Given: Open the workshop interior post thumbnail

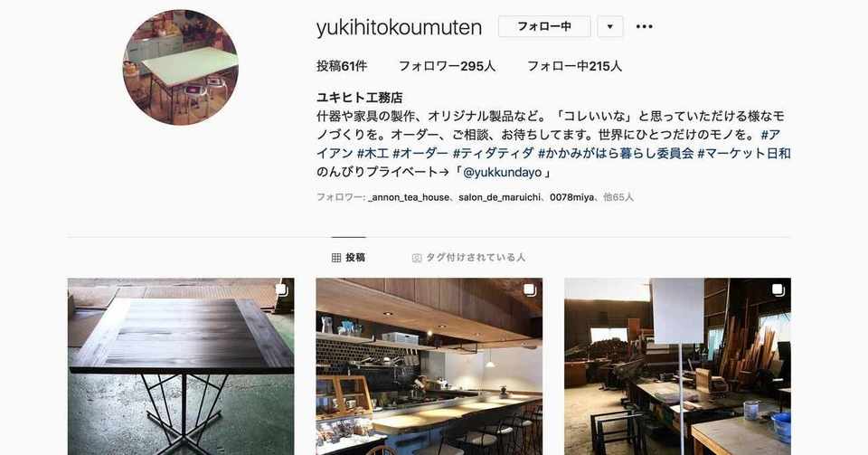Looking at the screenshot, I should pyautogui.click(x=677, y=366).
